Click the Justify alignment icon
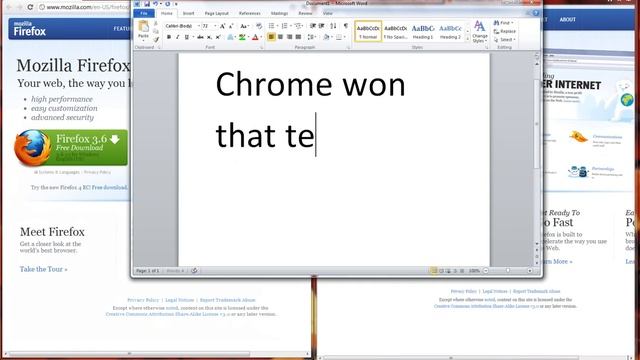The width and height of the screenshot is (640, 360). [x=298, y=37]
